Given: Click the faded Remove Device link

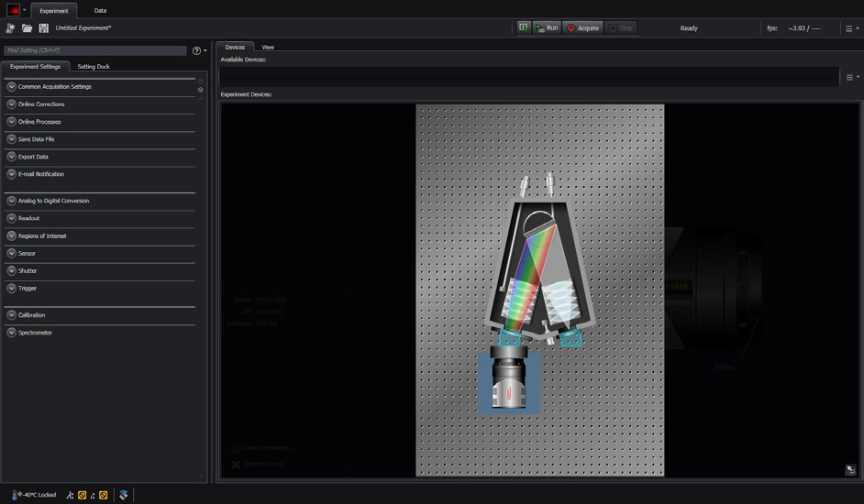Looking at the screenshot, I should click(x=263, y=464).
